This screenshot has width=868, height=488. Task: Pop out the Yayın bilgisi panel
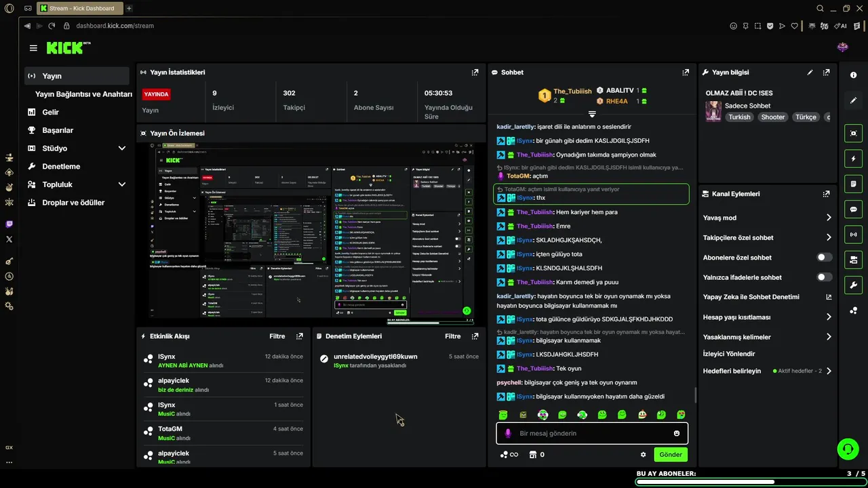click(826, 73)
